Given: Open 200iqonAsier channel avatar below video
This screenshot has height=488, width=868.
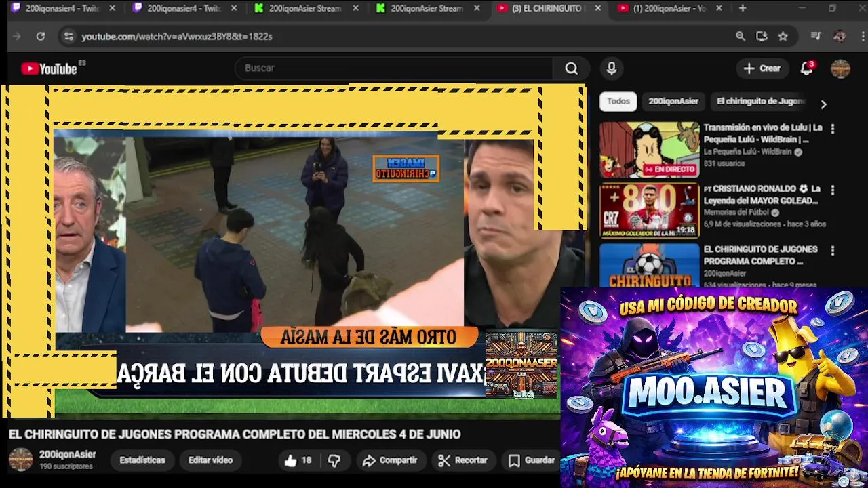Looking at the screenshot, I should click(x=20, y=460).
